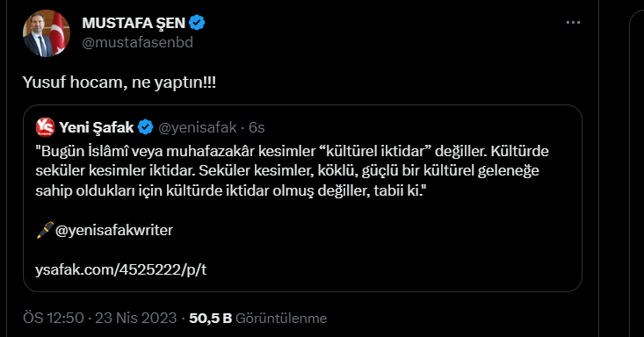The image size is (644, 337).
Task: Go to the @yenisafak handle
Action: [x=198, y=127]
